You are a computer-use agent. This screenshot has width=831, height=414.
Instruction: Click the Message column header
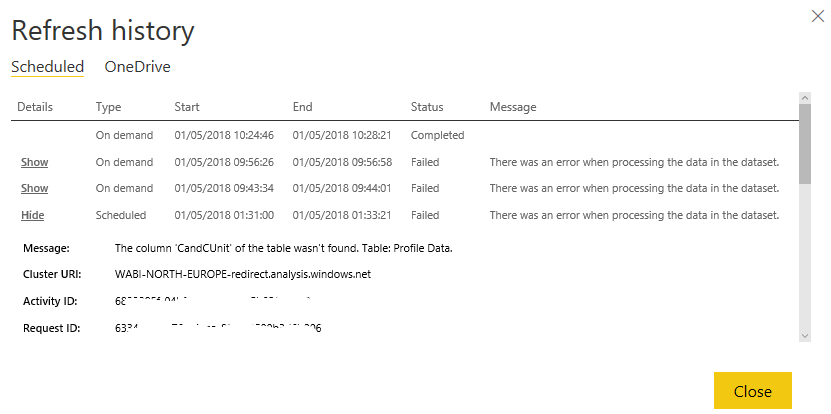513,107
